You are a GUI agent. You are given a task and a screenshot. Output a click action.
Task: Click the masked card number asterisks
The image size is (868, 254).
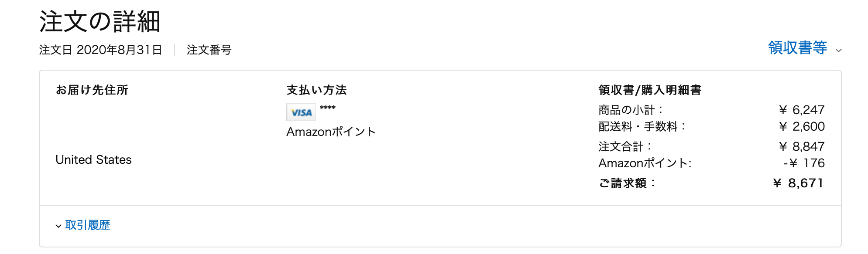pos(327,108)
